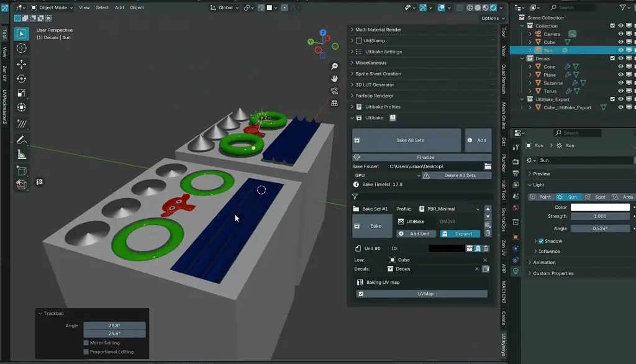Image resolution: width=636 pixels, height=364 pixels.
Task: Click the filter funnel icon in Ultibake panel
Action: coord(355,197)
